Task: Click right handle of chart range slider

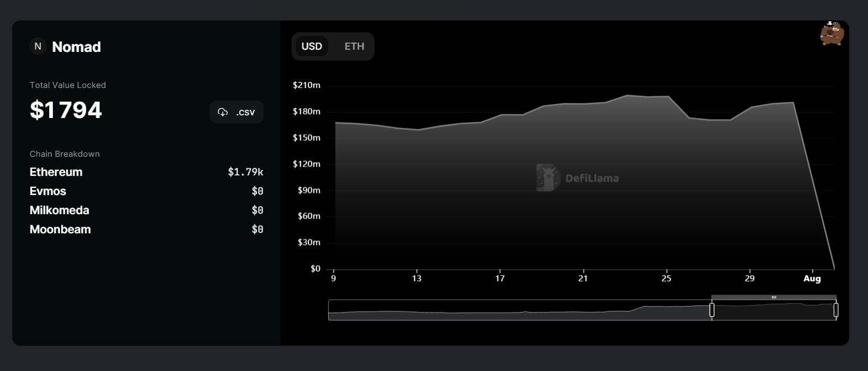Action: pos(836,310)
